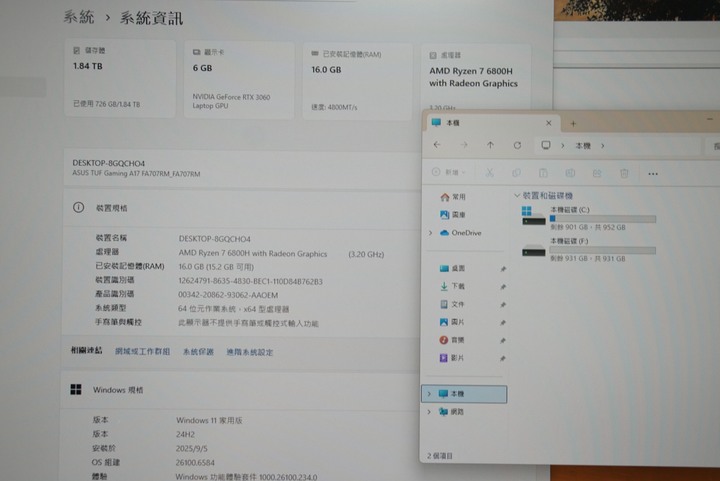Open the 系統保護 link
Viewport: 720px width, 481px height.
click(198, 352)
